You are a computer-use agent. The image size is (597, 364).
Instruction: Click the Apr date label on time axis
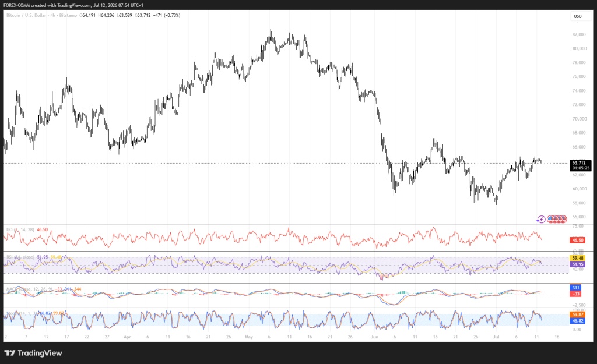click(127, 337)
